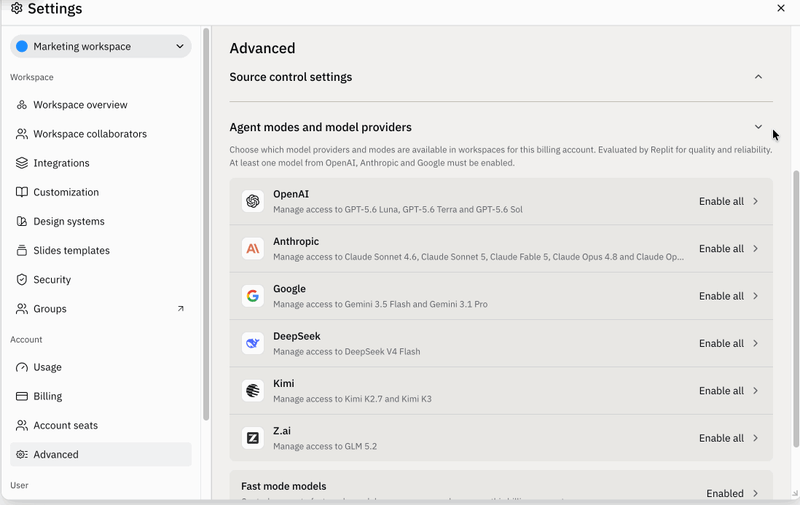Click Enable all for Kimi

[721, 391]
